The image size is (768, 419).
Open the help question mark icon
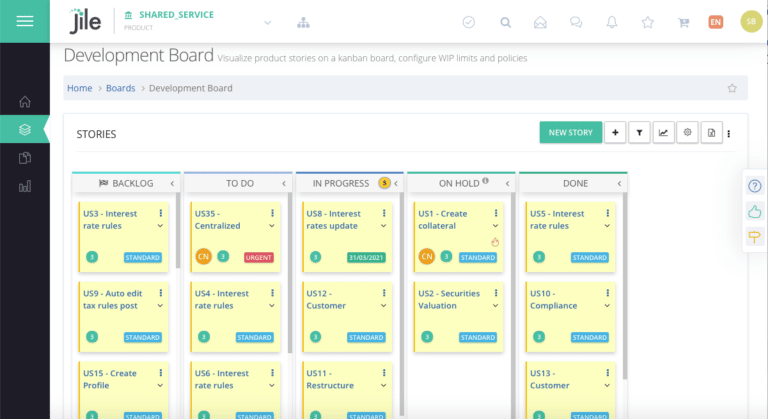tap(755, 186)
